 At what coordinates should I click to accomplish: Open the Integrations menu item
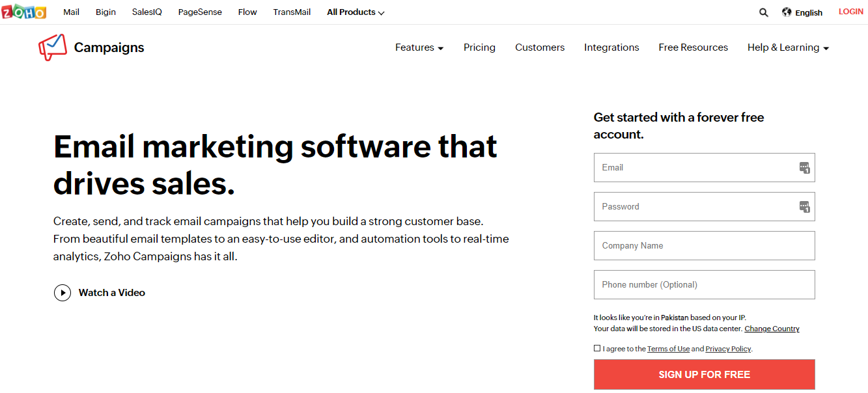[x=611, y=47]
